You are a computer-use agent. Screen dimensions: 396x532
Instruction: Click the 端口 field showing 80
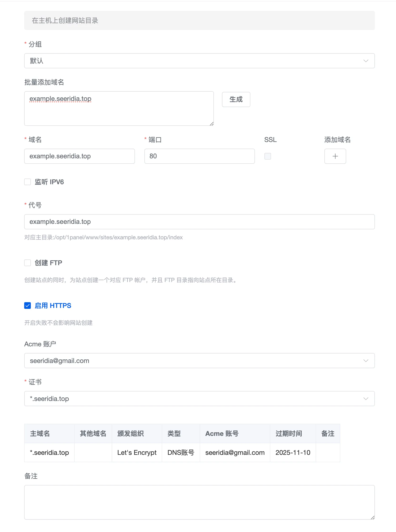click(199, 156)
